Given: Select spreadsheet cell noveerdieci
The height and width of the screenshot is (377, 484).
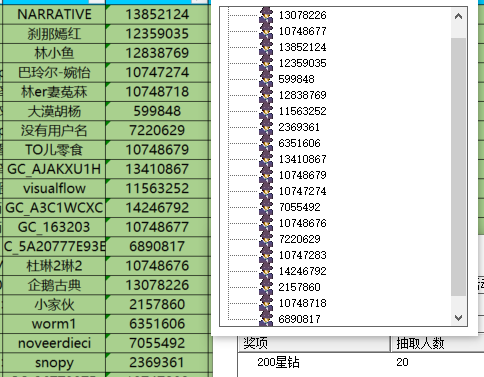Looking at the screenshot, I should point(54,343).
